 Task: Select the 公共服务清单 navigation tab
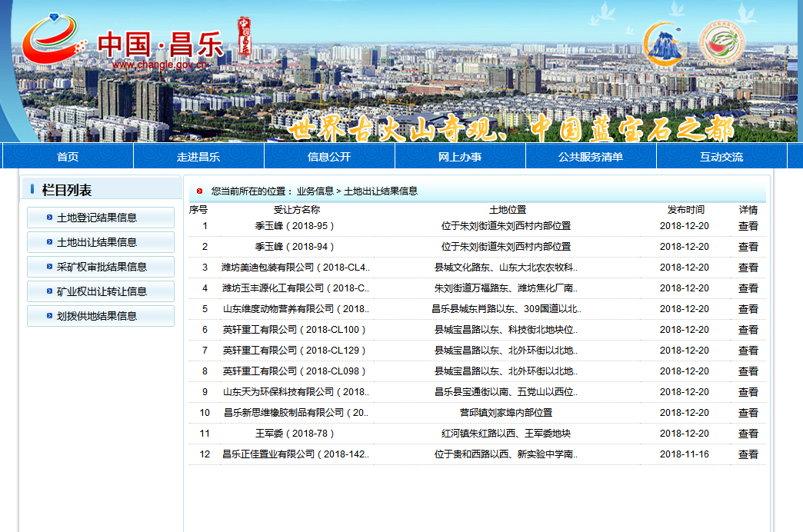point(591,157)
